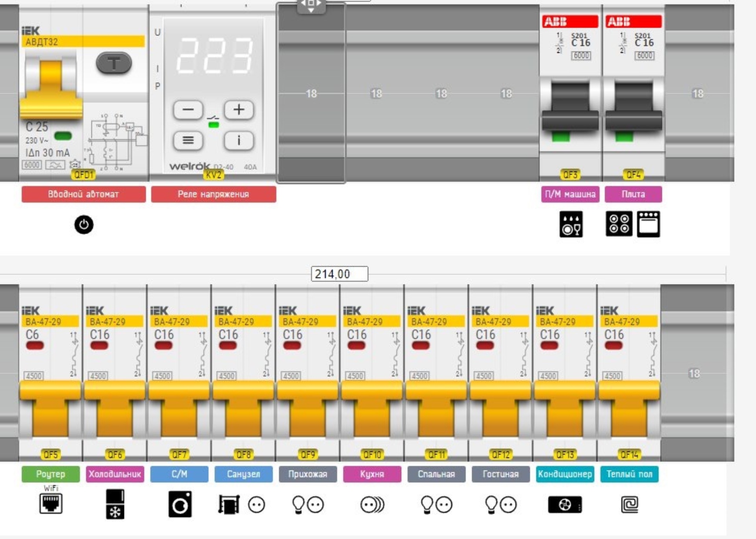Select the Кухня label
Viewport: 756px width, 539px height.
(372, 474)
